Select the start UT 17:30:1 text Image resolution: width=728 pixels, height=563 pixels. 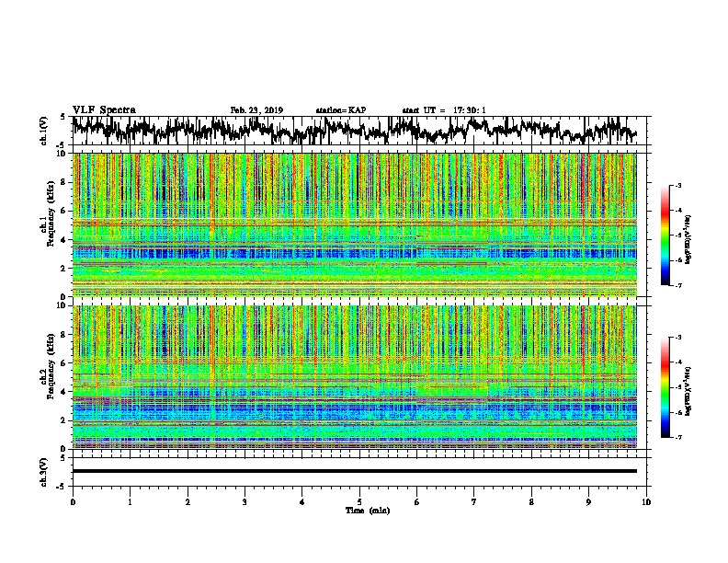click(444, 110)
